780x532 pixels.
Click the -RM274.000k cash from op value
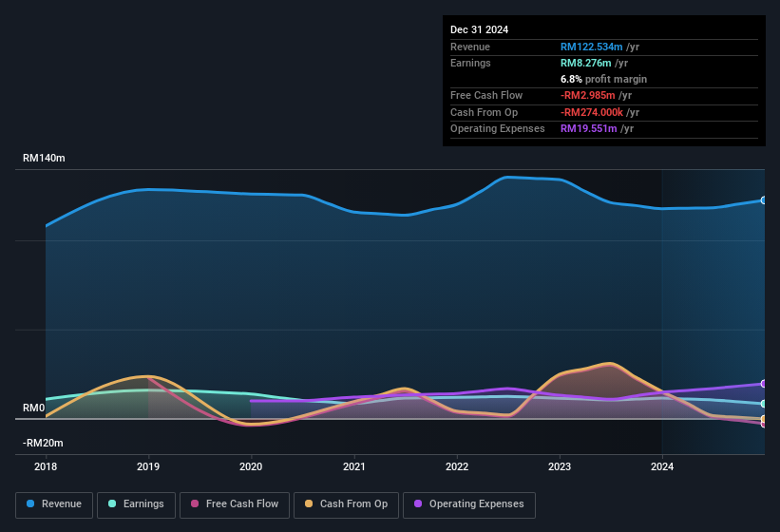click(592, 112)
